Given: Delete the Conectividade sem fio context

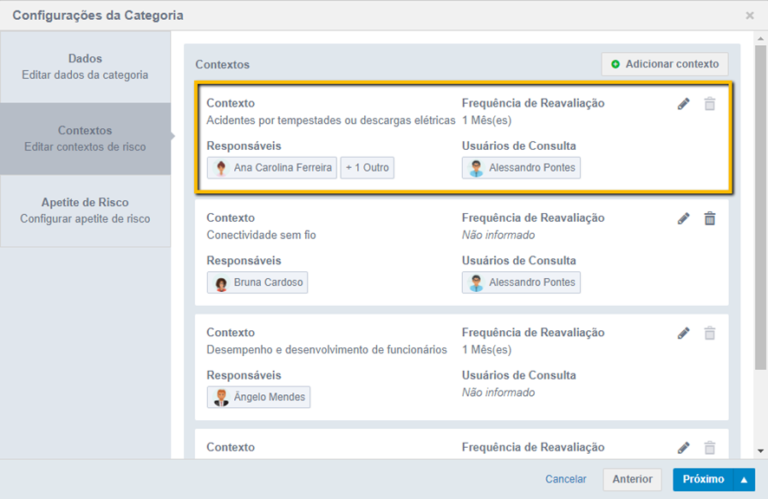Looking at the screenshot, I should tap(710, 219).
